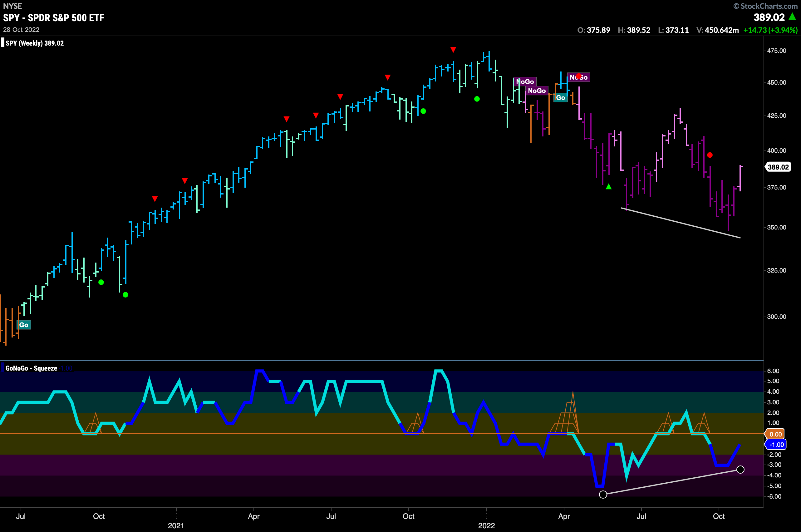Click the 'O: 375.89' open value
Screen dimensions: 801x532
click(594, 30)
